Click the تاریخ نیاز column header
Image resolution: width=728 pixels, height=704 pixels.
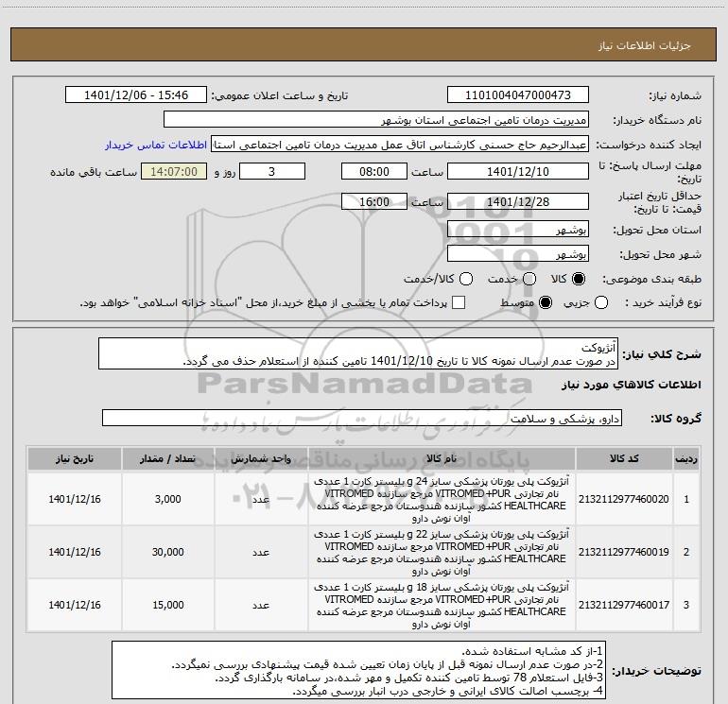[75, 458]
